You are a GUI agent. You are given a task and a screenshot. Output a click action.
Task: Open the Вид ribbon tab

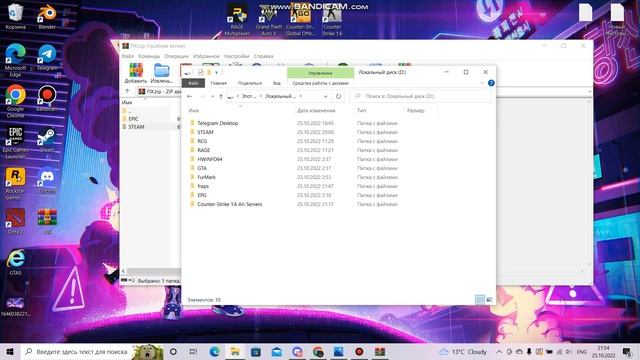tap(277, 83)
